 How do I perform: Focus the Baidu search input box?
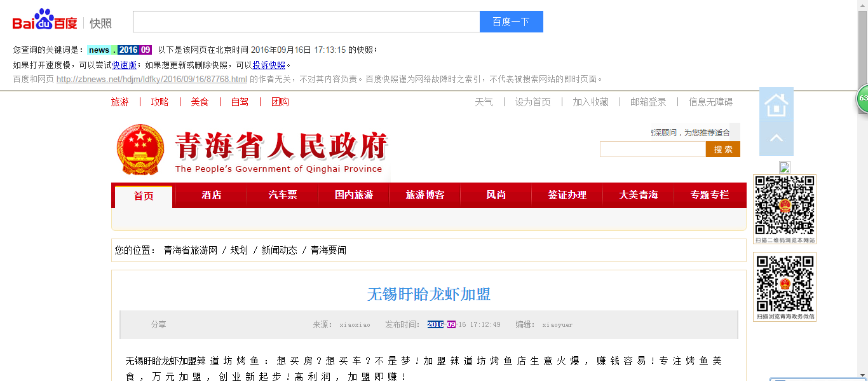(306, 22)
